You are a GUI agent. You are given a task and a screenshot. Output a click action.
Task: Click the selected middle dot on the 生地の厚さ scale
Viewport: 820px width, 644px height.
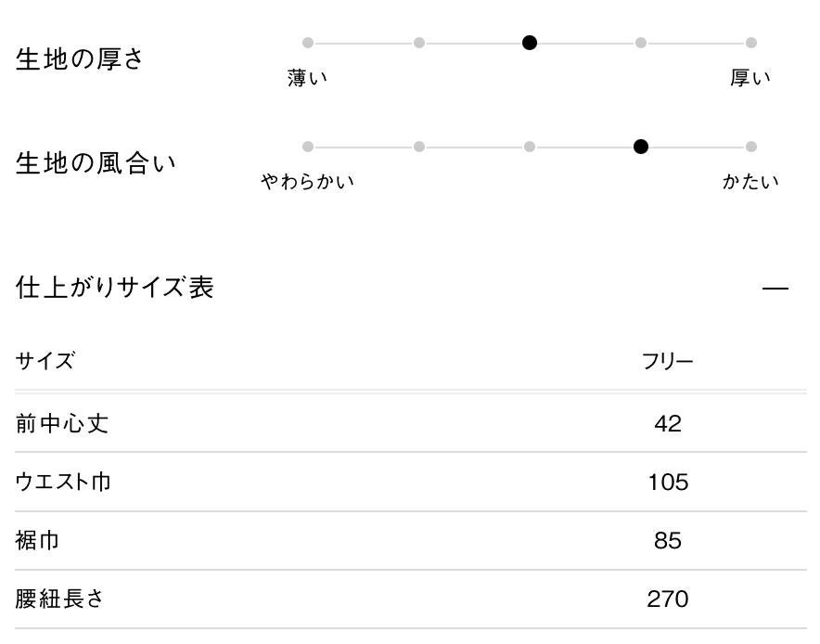coord(530,43)
